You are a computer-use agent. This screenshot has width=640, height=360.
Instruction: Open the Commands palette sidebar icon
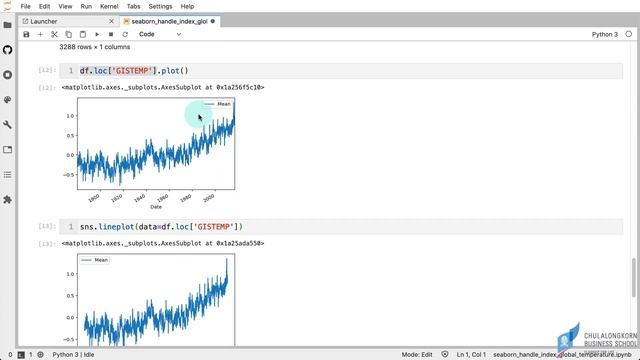click(7, 100)
